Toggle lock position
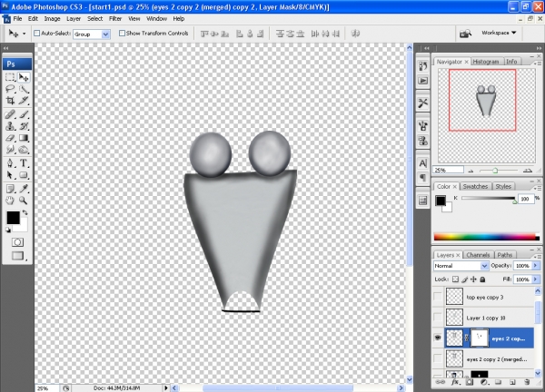The width and height of the screenshot is (545, 392). (x=473, y=279)
